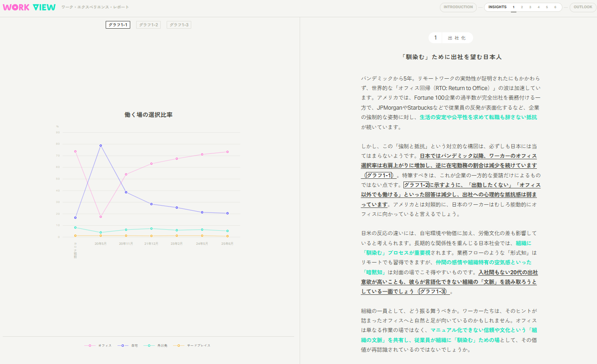This screenshot has height=364, width=597.
Task: Select the グラフ1-1 tab
Action: [x=118, y=25]
